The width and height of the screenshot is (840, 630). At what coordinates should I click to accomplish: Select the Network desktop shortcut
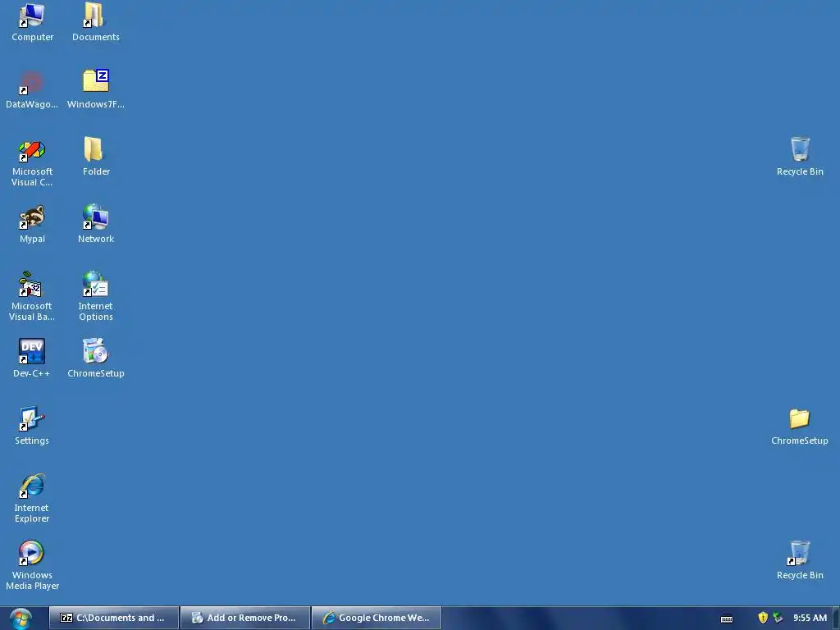point(96,224)
